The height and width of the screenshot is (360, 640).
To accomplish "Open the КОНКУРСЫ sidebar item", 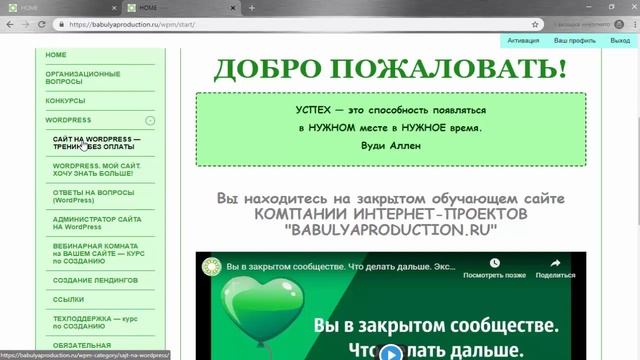I will (65, 100).
